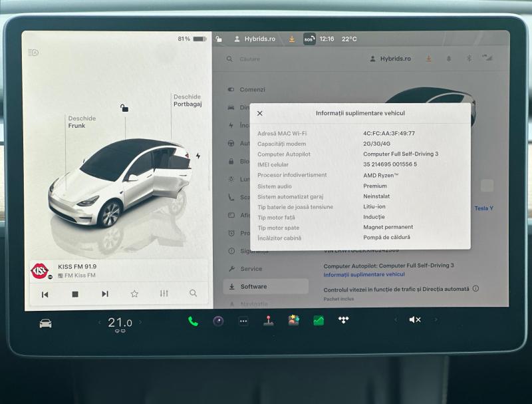Viewport: 532px width, 404px height.
Task: Select the Software menu item
Action: pyautogui.click(x=266, y=287)
